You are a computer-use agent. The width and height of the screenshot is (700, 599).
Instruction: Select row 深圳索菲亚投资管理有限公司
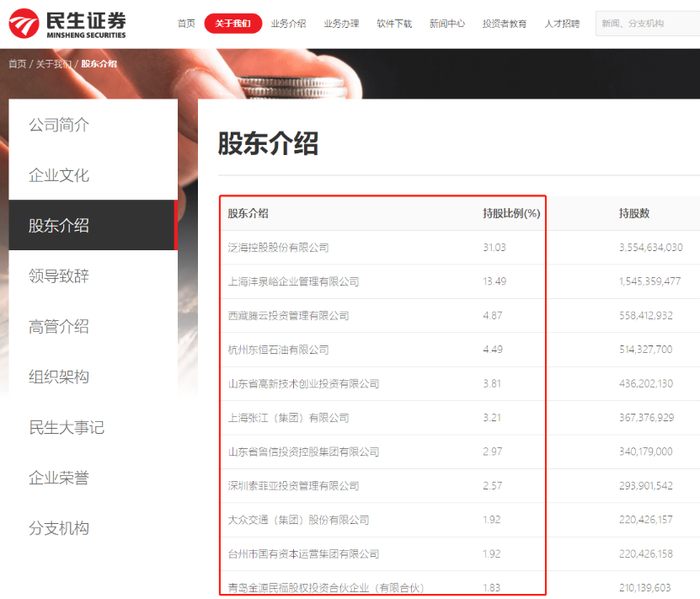pos(459,486)
